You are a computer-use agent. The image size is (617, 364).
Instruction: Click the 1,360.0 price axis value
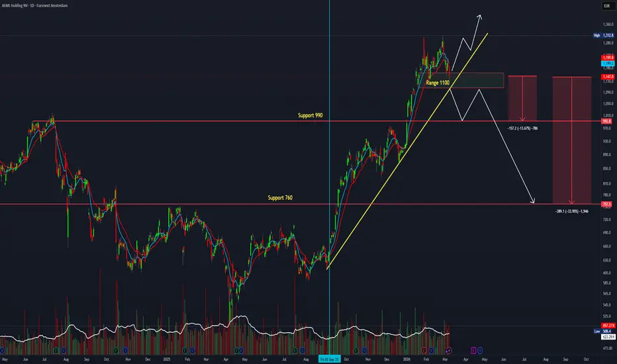[608, 24]
